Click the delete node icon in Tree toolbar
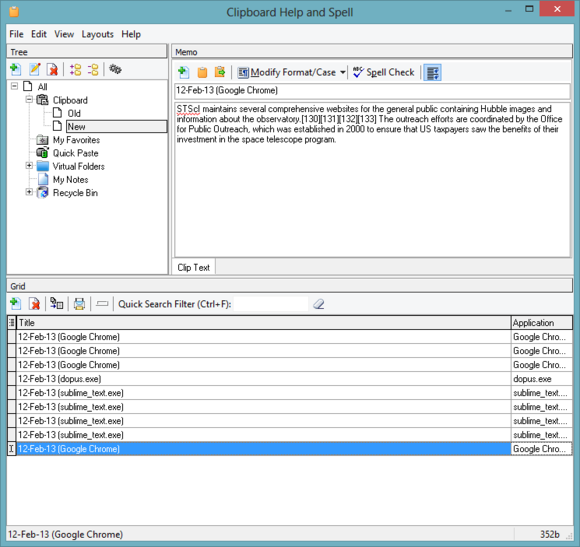 click(53, 69)
